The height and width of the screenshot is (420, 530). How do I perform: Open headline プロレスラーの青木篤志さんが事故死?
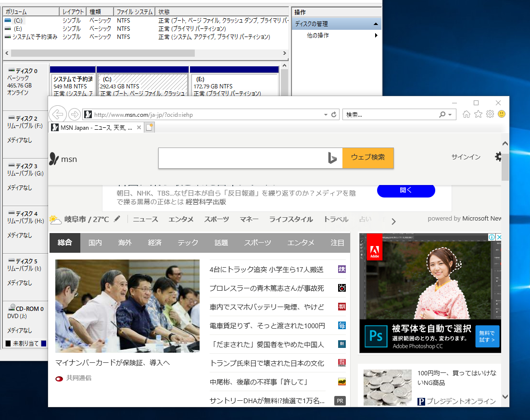coord(267,288)
